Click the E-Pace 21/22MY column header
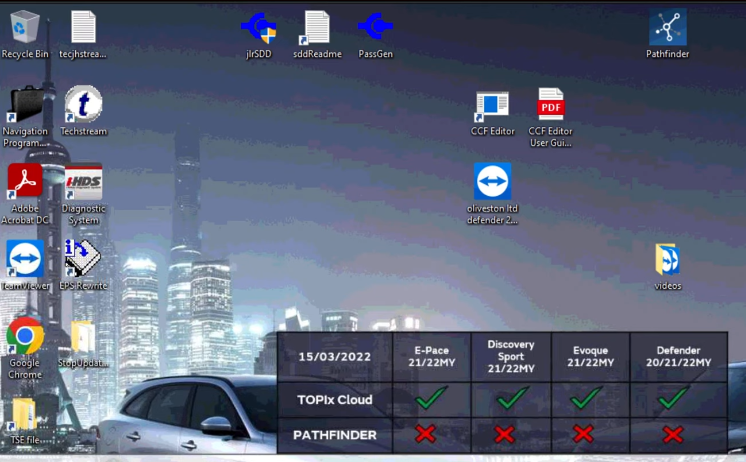The width and height of the screenshot is (746, 462). click(432, 357)
